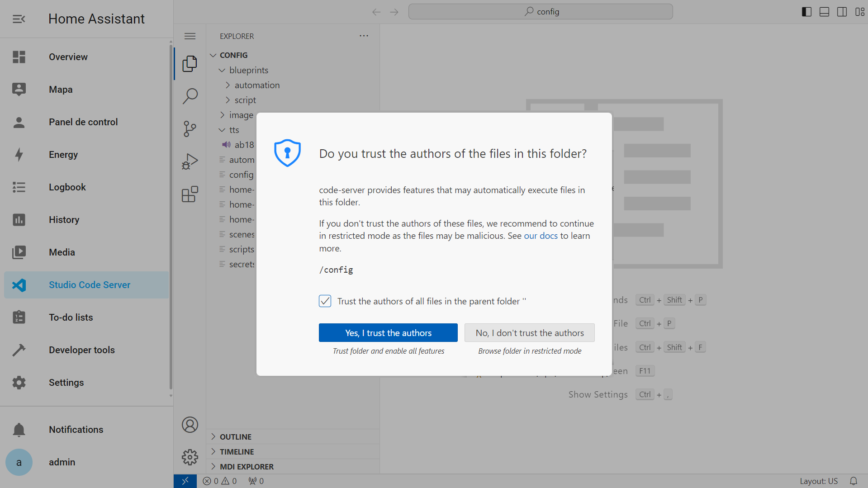Open the Accounts menu
Viewport: 868px width, 488px height.
pos(190,425)
